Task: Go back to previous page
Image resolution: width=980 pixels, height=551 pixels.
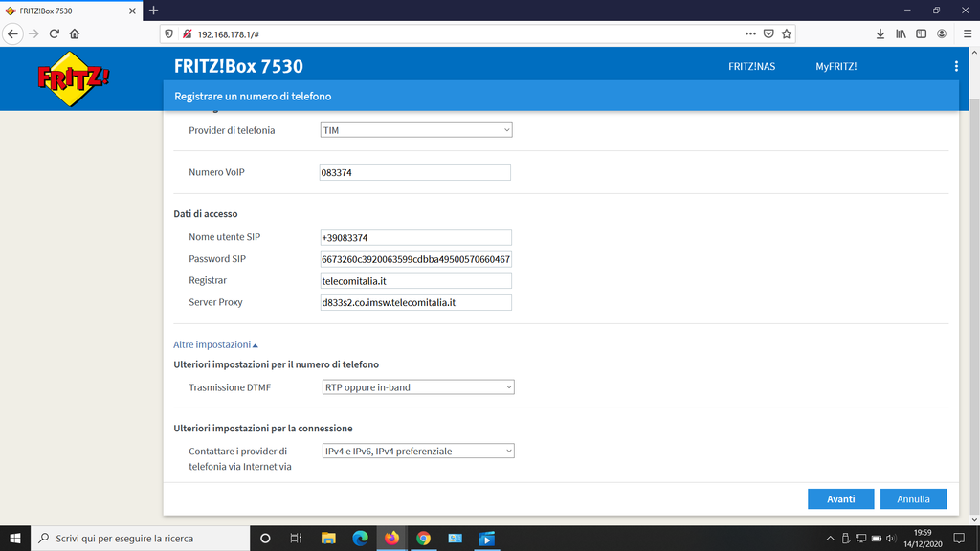Action: point(12,33)
